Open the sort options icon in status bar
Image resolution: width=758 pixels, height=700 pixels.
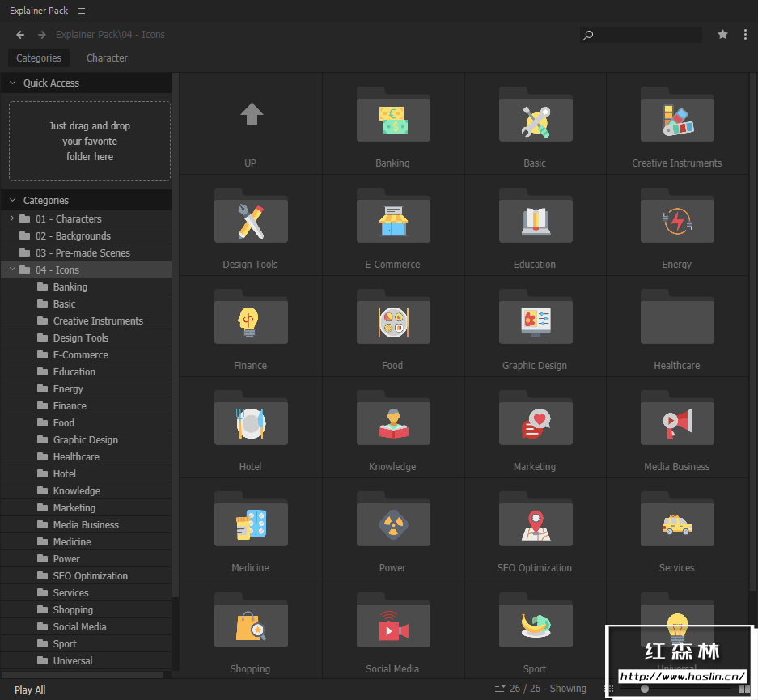pos(500,689)
